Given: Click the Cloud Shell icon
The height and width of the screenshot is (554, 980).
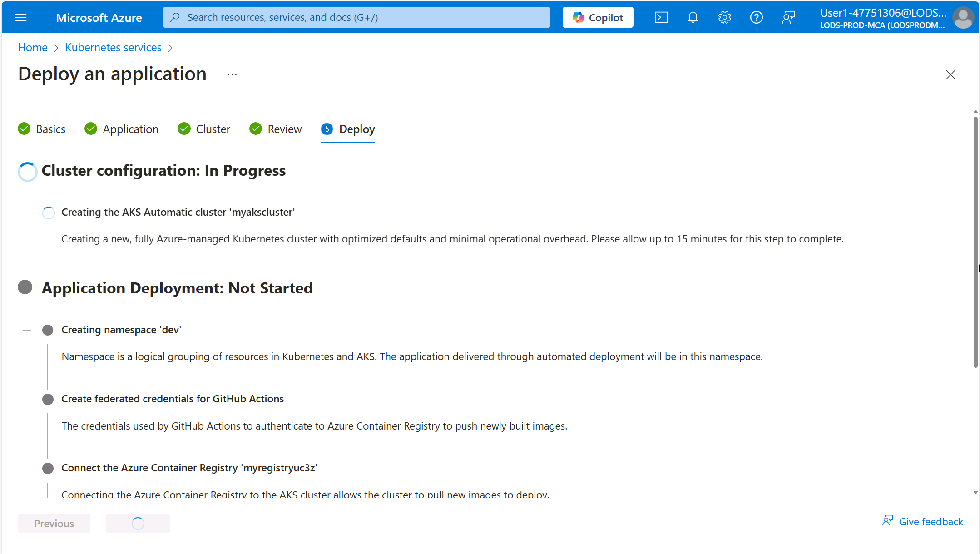Looking at the screenshot, I should click(x=662, y=17).
